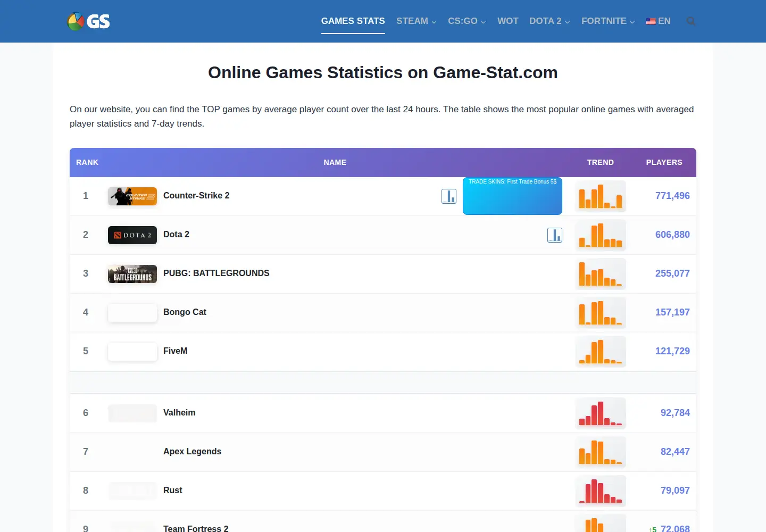This screenshot has height=532, width=766.
Task: Open the Rust game link
Action: click(173, 491)
